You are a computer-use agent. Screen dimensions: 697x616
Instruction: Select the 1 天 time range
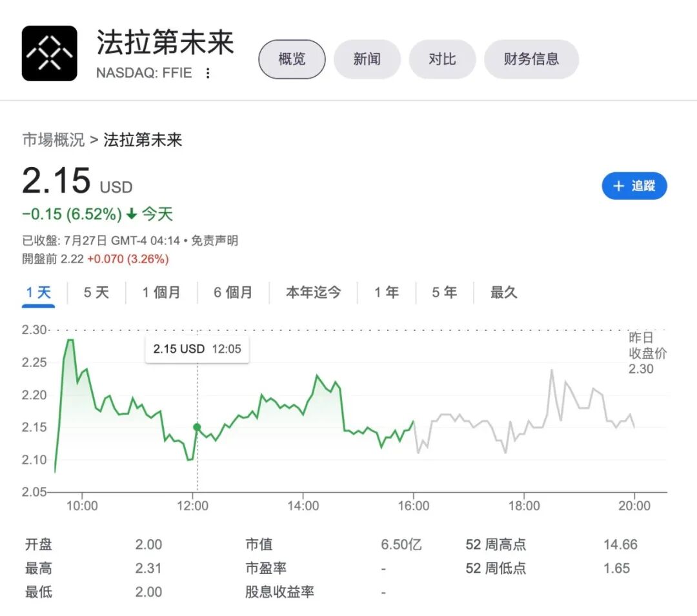(38, 293)
